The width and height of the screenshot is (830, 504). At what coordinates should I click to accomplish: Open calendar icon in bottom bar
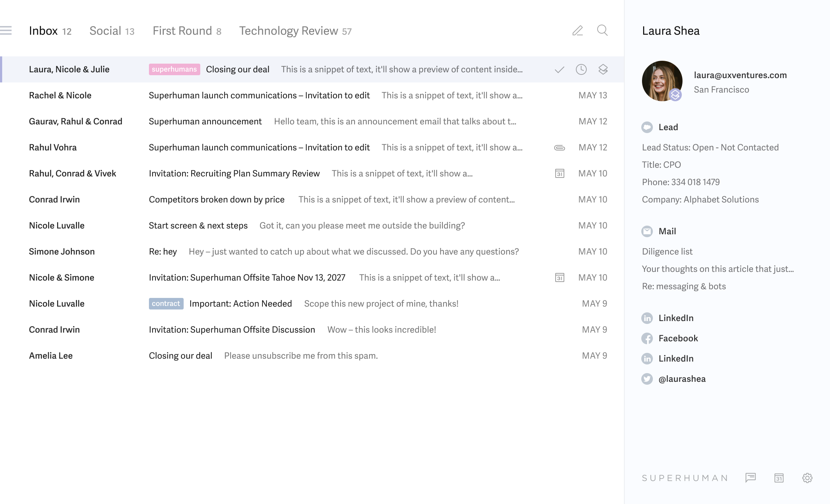pos(779,478)
